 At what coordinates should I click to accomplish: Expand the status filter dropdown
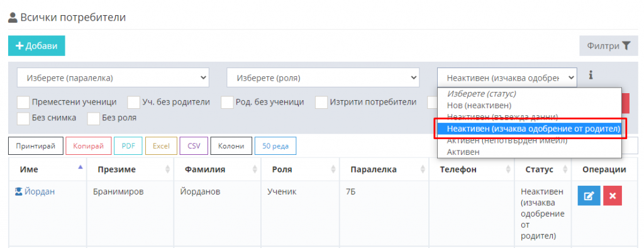[507, 77]
